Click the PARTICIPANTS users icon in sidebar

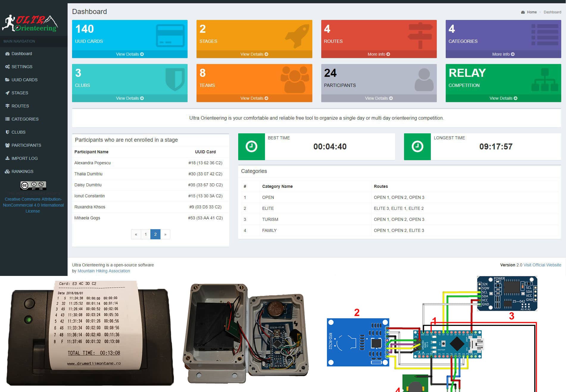(7, 145)
